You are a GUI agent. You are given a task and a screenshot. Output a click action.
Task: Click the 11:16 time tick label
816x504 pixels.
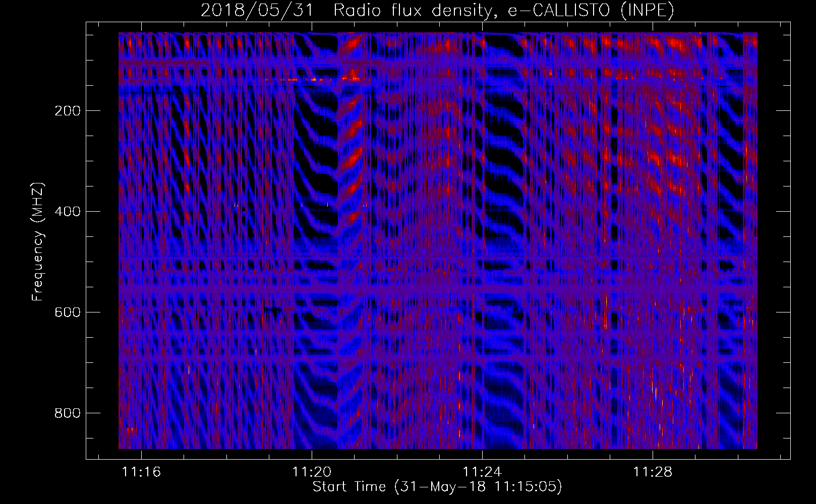[141, 472]
